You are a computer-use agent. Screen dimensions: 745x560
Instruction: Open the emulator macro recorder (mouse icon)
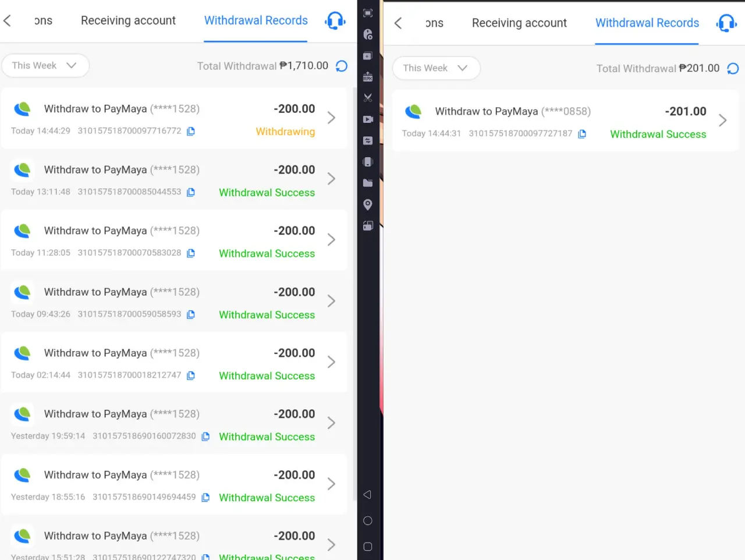[x=368, y=34]
